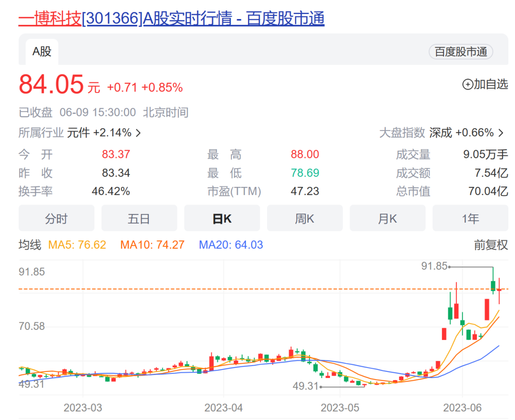Switch chart to 分时 view
The width and height of the screenshot is (515, 420).
pos(56,218)
